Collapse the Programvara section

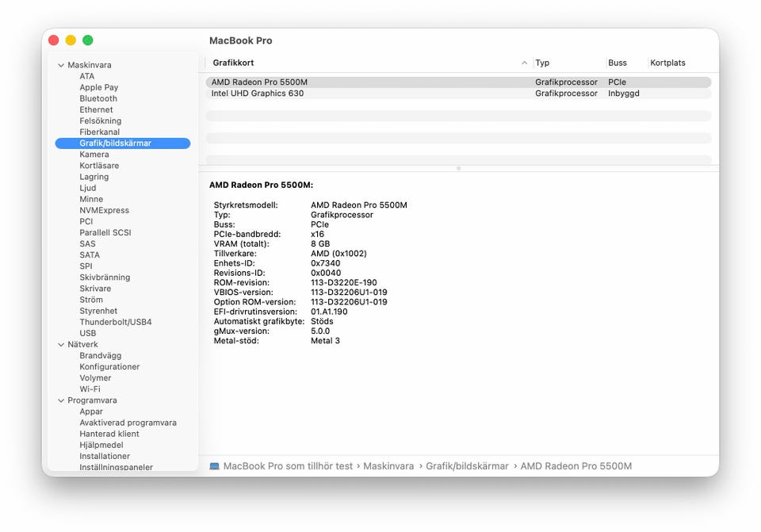point(61,400)
